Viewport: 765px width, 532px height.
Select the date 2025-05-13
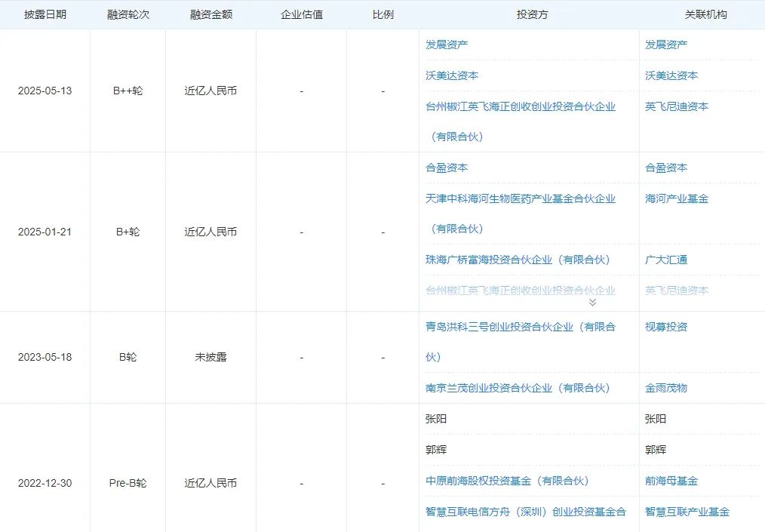click(x=45, y=91)
